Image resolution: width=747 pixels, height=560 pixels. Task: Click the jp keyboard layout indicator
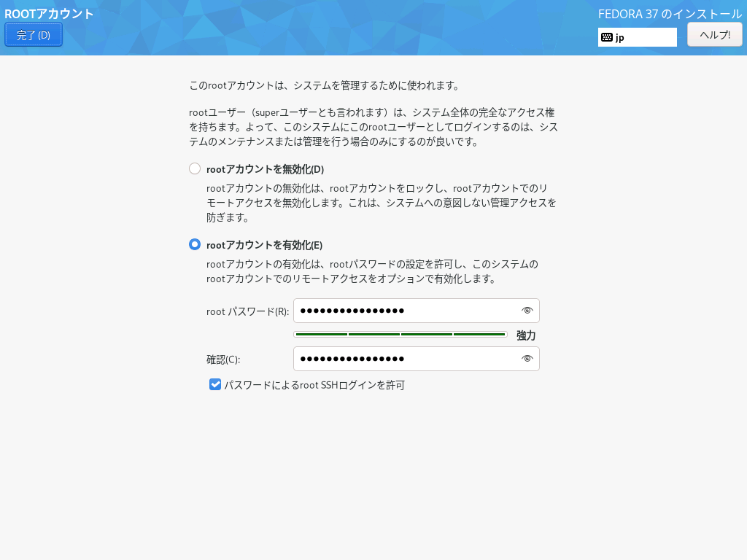(638, 37)
